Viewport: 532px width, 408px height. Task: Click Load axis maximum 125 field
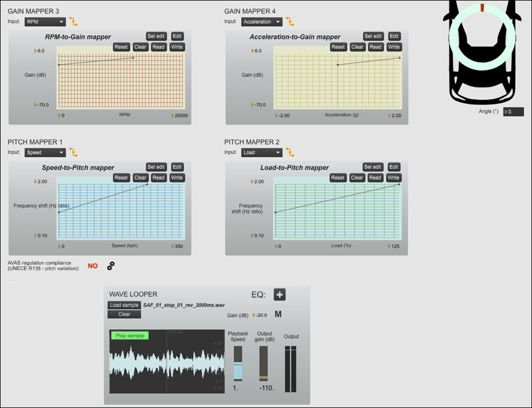click(394, 246)
